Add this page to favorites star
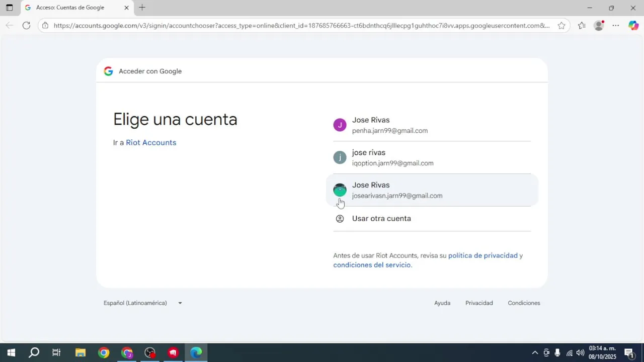Screen dimensions: 644x362 click(561, 26)
